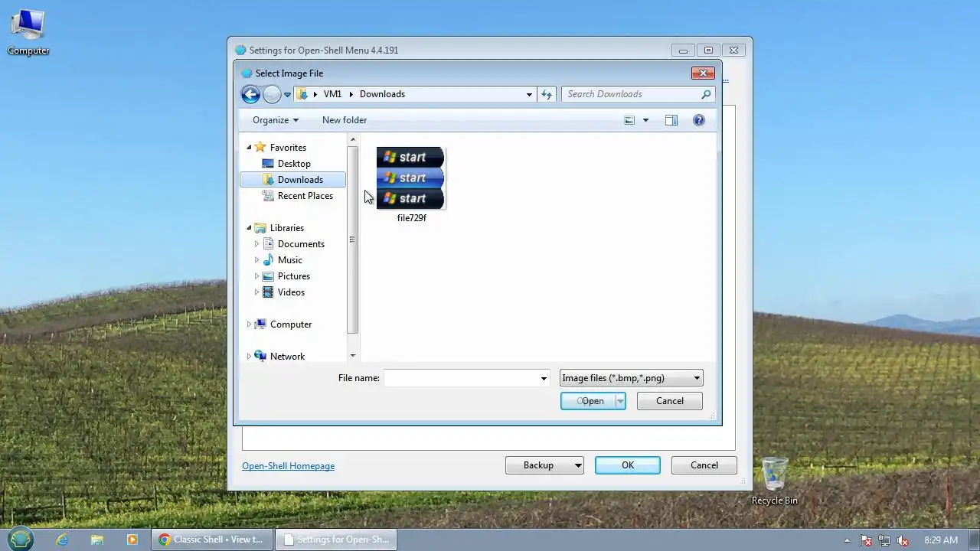Create a New folder

(x=345, y=120)
